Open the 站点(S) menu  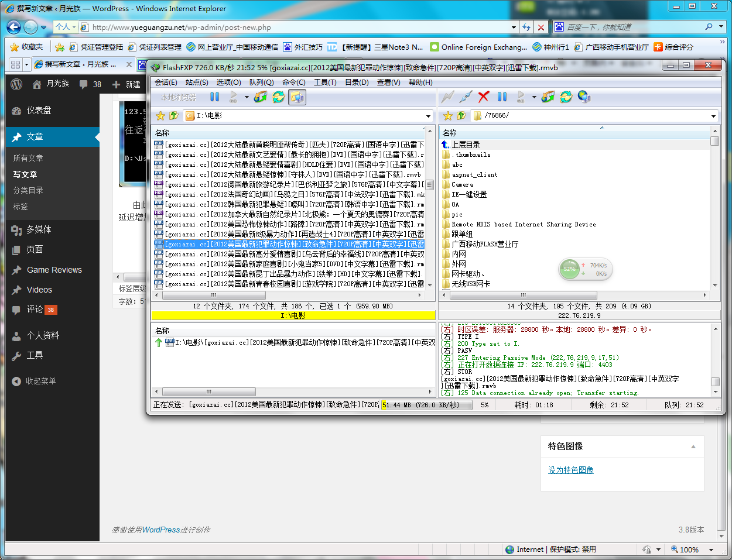tap(197, 83)
